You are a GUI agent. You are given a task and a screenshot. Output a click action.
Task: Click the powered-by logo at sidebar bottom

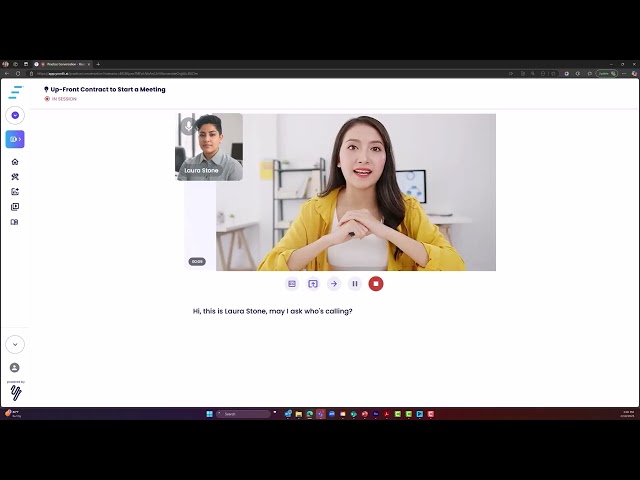tap(16, 392)
